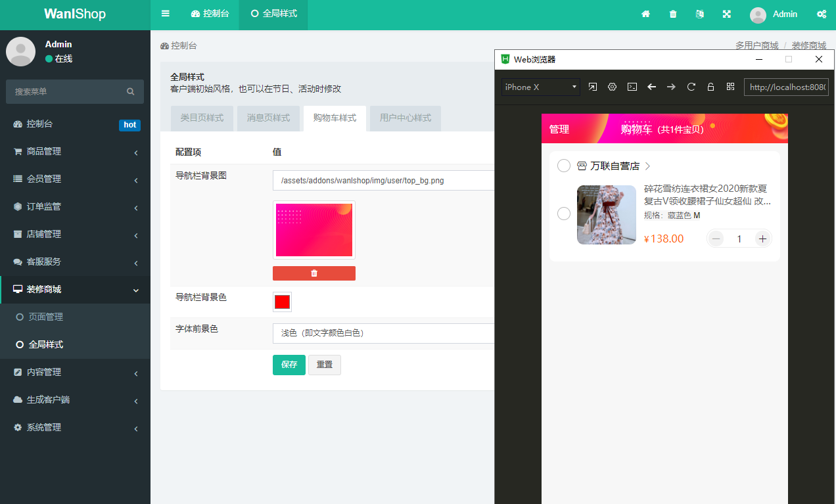The width and height of the screenshot is (836, 504).
Task: Open external window icon in Web browser
Action: pos(593,87)
